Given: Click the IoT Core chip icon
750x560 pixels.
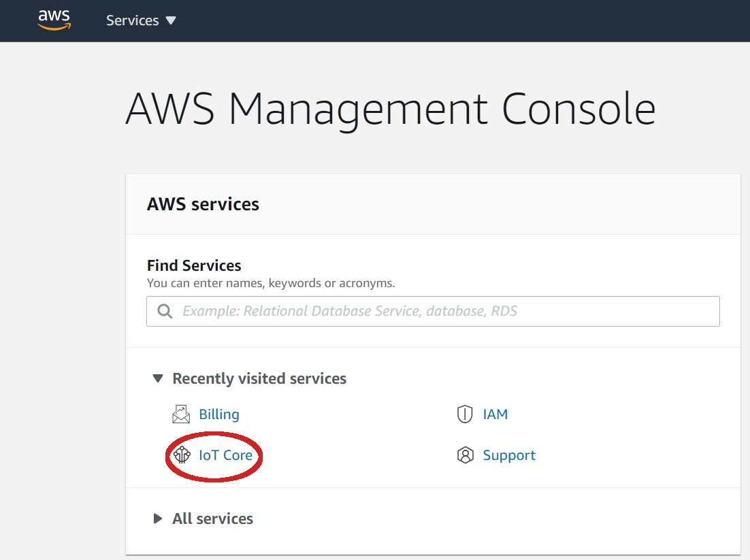Looking at the screenshot, I should 182,455.
